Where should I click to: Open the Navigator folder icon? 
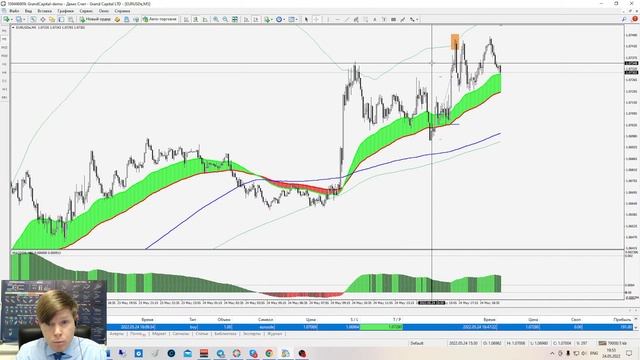coord(52,19)
